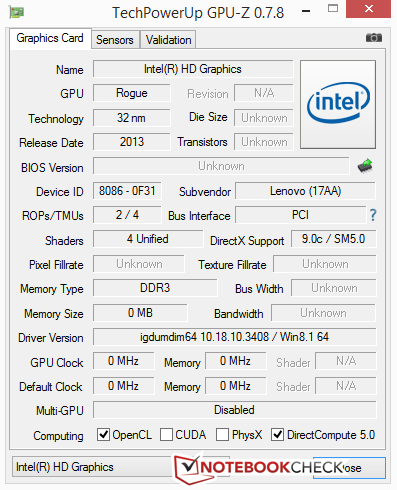Click the Bus Interface question mark
This screenshot has width=397, height=490.
tap(373, 215)
